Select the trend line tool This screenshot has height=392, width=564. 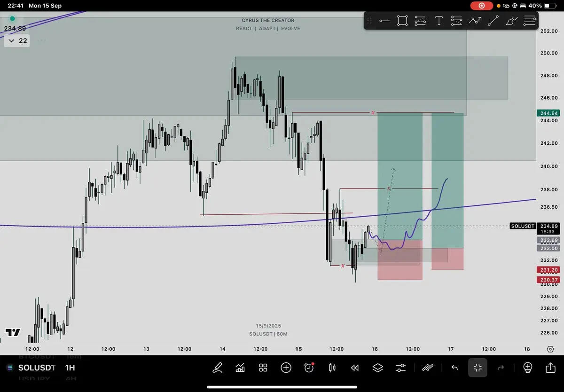(x=493, y=21)
